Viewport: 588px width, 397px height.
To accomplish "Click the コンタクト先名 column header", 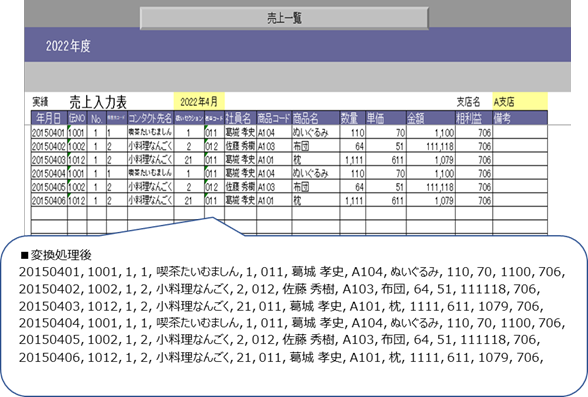I will pyautogui.click(x=150, y=118).
